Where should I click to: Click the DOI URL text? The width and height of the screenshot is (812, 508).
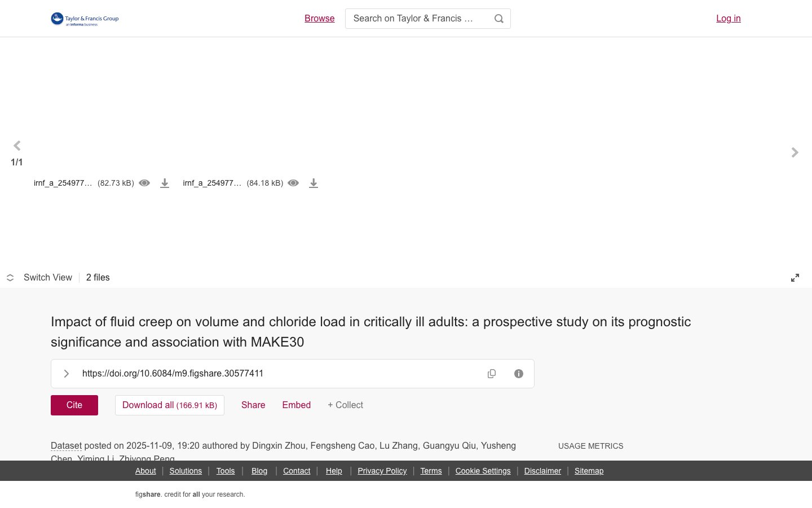tap(173, 374)
